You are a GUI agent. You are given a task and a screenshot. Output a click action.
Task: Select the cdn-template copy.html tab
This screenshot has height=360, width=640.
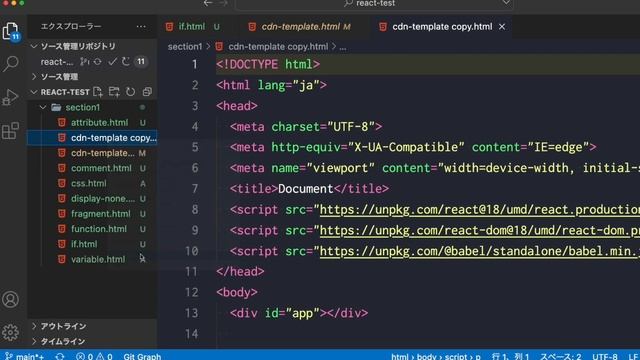pos(442,27)
